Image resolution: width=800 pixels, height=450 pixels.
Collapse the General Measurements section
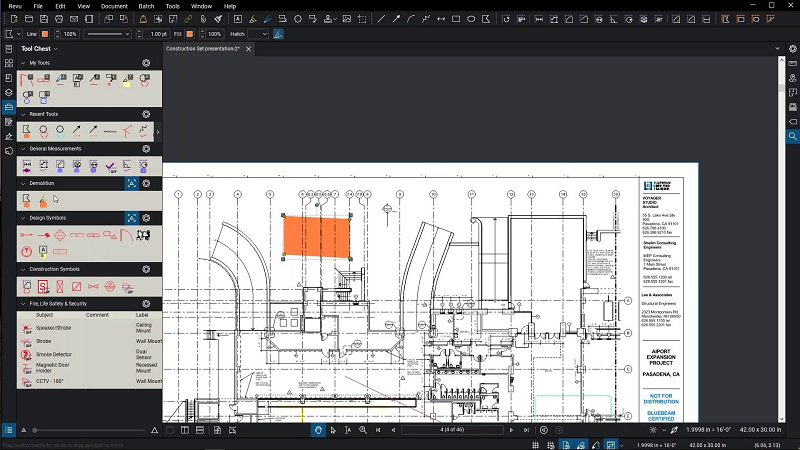(23, 149)
